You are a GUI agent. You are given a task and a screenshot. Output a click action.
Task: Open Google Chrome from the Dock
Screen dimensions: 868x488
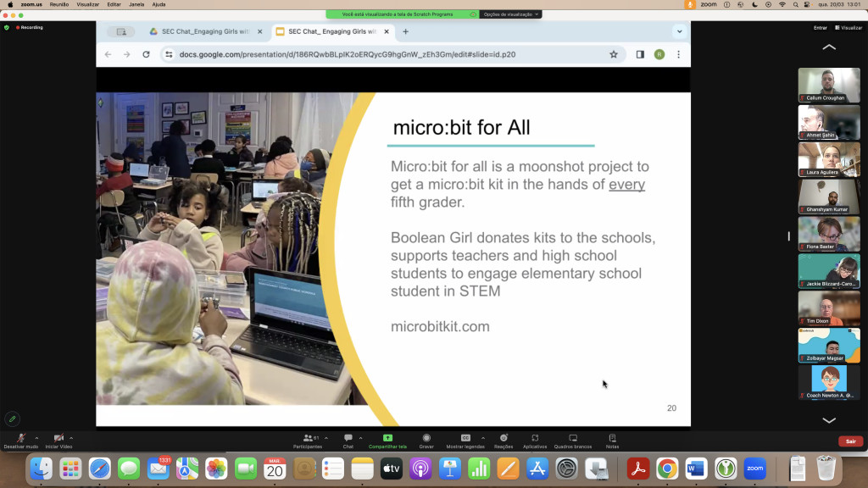tap(667, 468)
